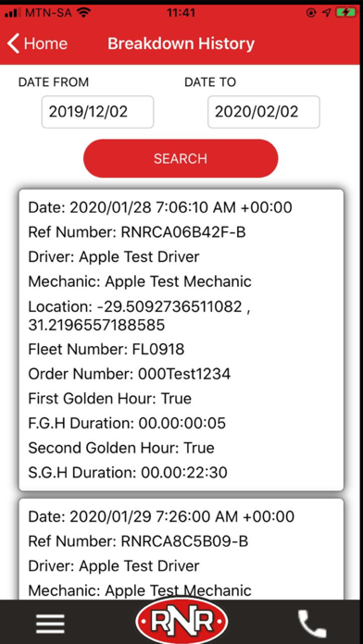Go back to Home

pos(37,43)
